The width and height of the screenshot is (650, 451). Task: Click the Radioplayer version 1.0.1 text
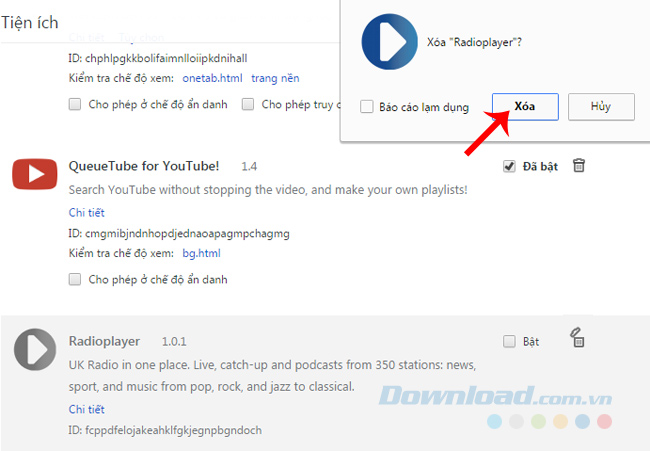coord(174,342)
